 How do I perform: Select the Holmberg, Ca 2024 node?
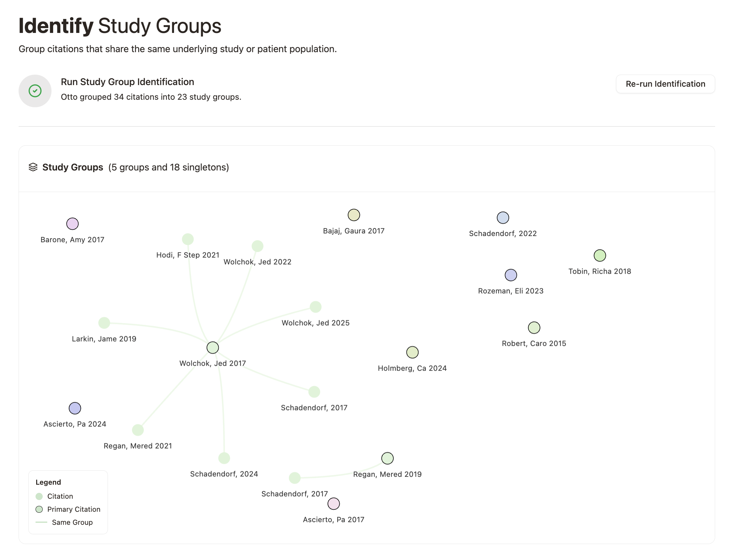tap(412, 352)
